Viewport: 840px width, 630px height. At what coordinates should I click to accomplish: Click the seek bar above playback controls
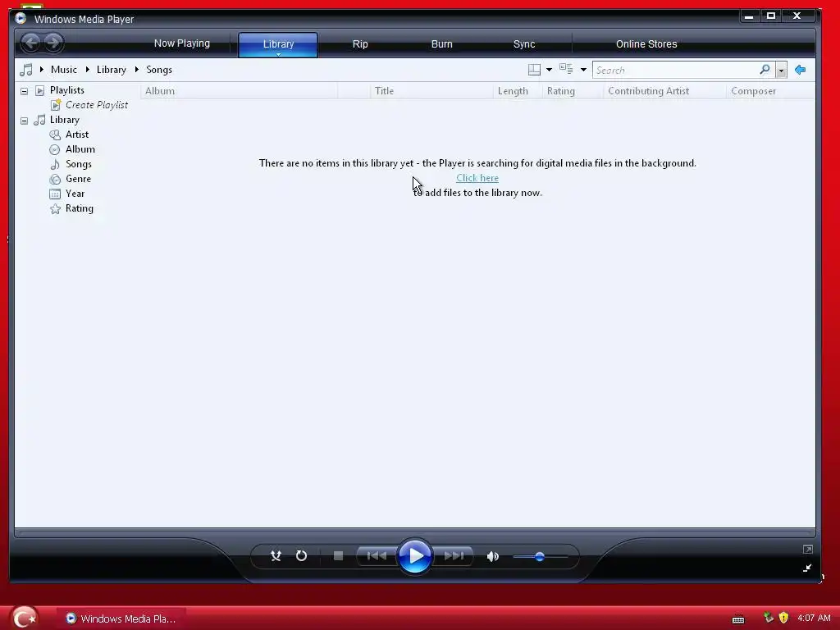tap(415, 533)
